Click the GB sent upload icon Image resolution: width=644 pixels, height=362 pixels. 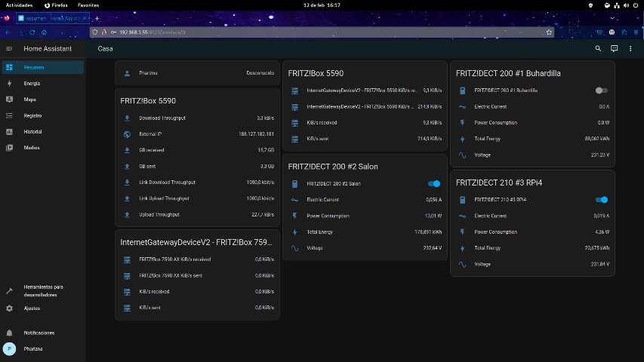pyautogui.click(x=127, y=166)
